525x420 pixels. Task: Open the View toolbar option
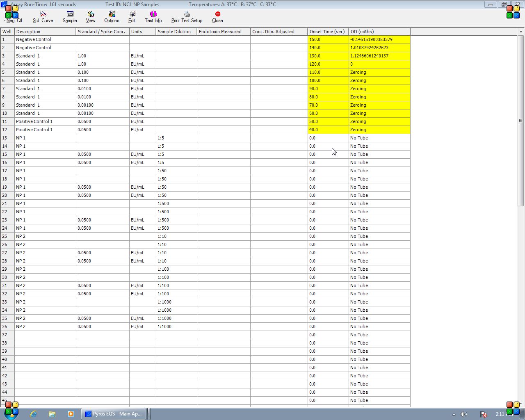tap(91, 17)
